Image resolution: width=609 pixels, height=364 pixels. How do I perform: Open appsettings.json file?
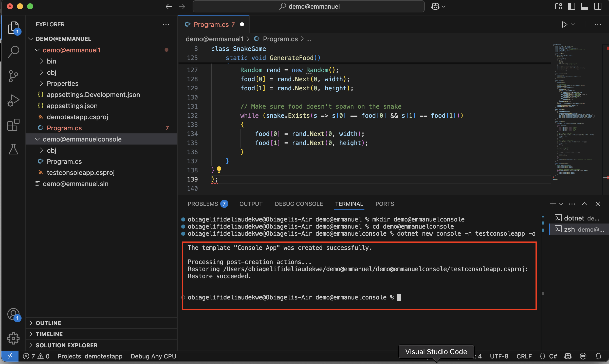tap(101, 106)
